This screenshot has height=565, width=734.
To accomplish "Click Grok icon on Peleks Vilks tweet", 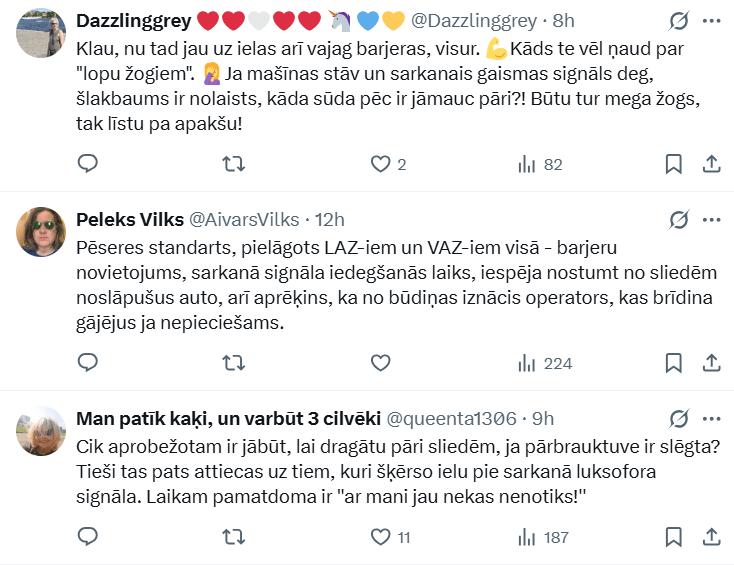I will [x=679, y=219].
